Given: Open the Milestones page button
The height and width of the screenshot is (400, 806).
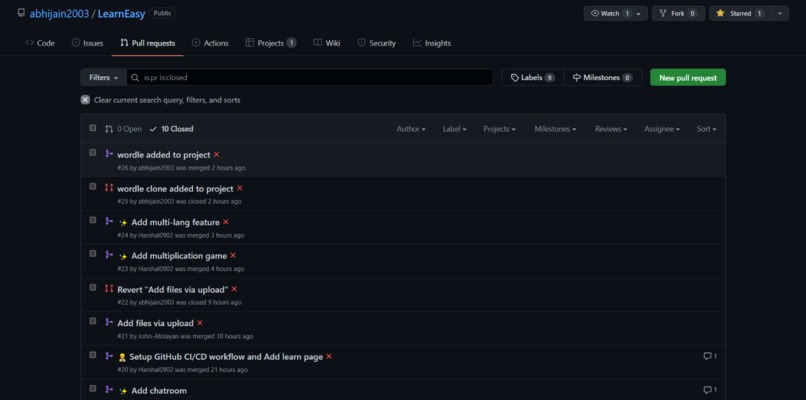Looking at the screenshot, I should 602,78.
